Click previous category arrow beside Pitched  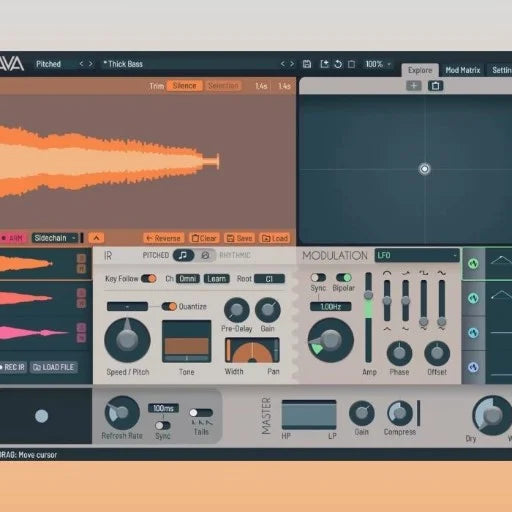pos(81,64)
